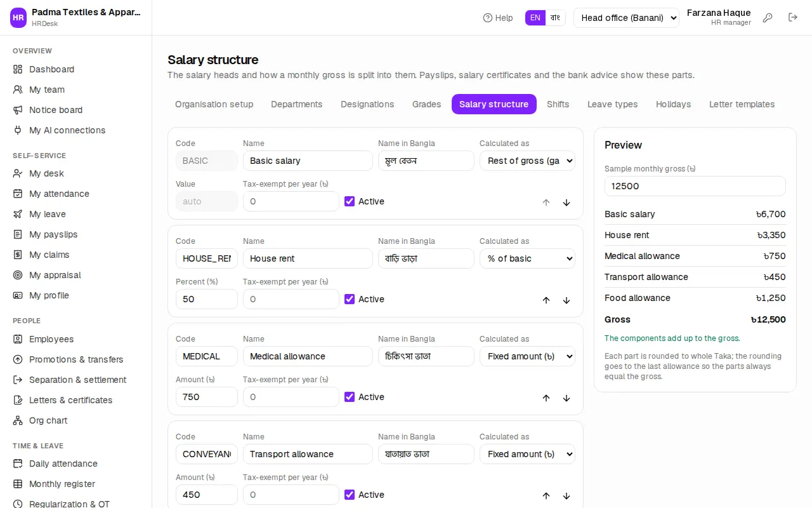This screenshot has height=508, width=812.
Task: Open Calculated as dropdown for Transport allowance
Action: [x=527, y=454]
